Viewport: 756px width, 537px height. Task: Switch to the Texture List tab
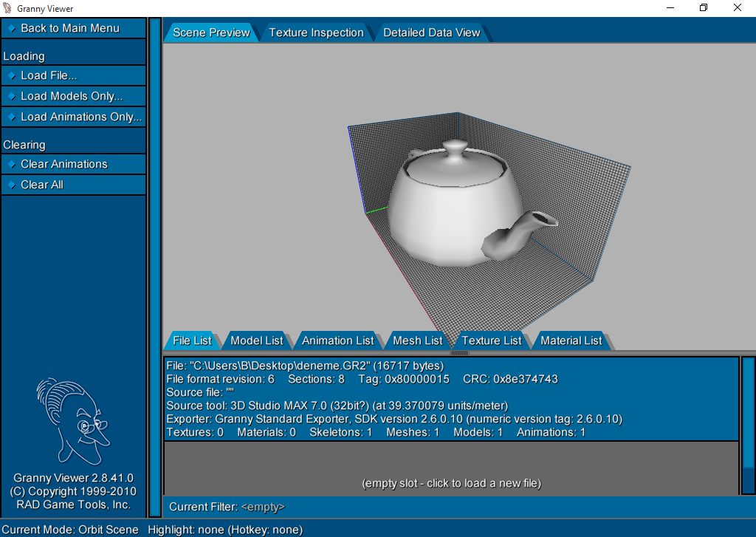(x=492, y=341)
